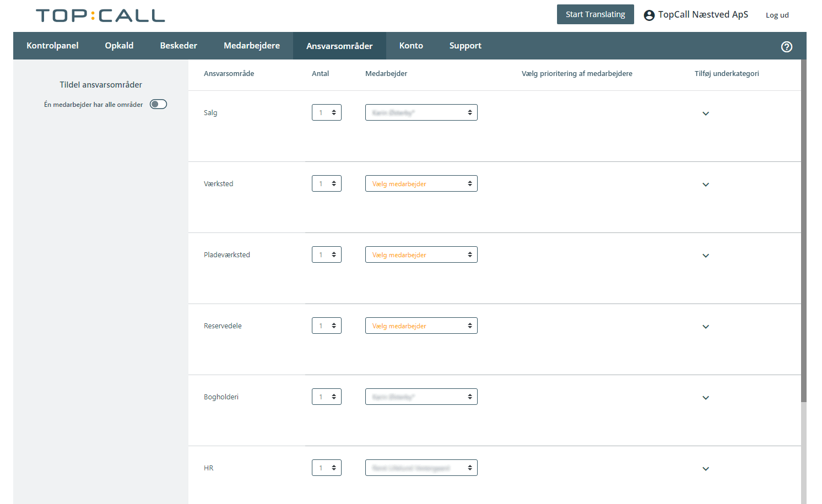Go to the Support tab
Screen dimensions: 822x504
[466, 46]
